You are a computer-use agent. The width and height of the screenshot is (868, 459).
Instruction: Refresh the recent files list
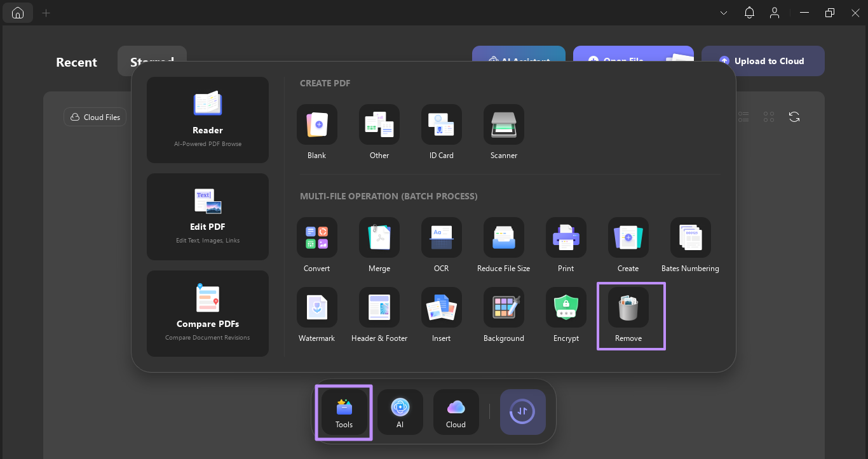point(794,117)
